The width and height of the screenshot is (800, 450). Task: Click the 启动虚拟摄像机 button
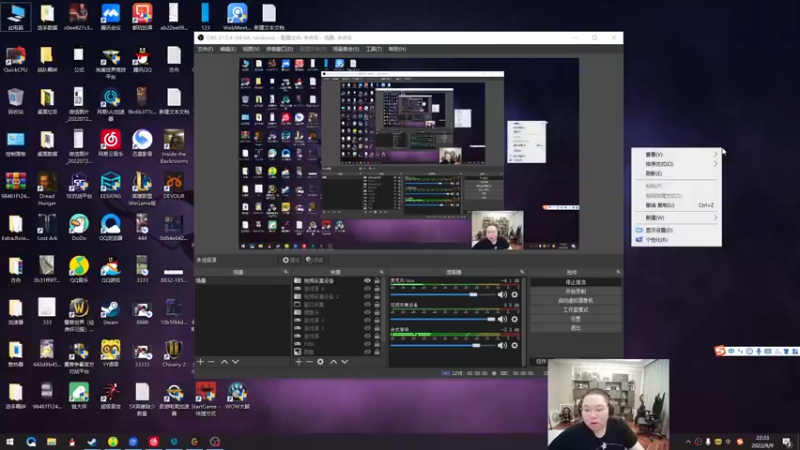(576, 301)
